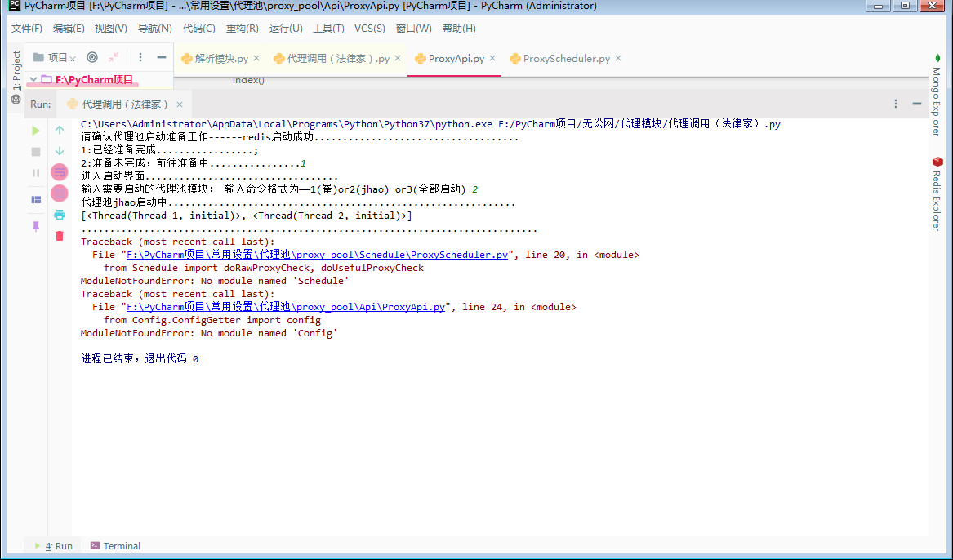Open the 项目 view selector dropdown
This screenshot has width=953, height=560.
pyautogui.click(x=55, y=57)
